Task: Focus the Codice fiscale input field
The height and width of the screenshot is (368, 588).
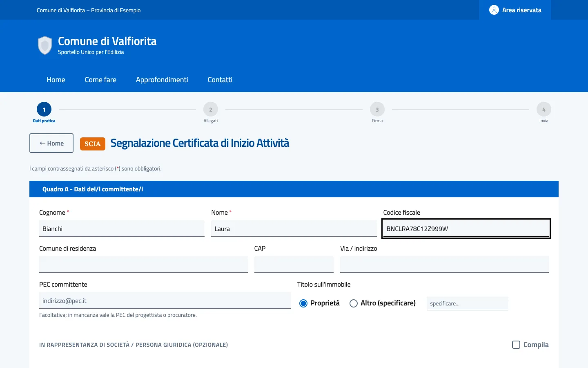Action: [466, 229]
